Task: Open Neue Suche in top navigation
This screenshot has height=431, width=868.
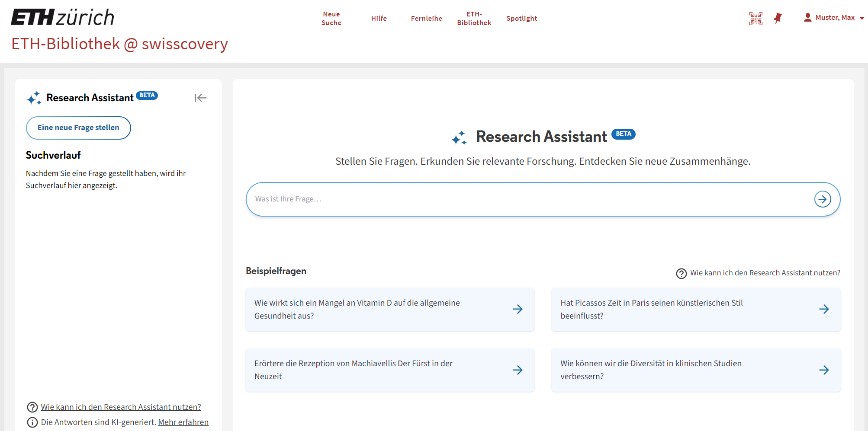Action: pyautogui.click(x=331, y=19)
